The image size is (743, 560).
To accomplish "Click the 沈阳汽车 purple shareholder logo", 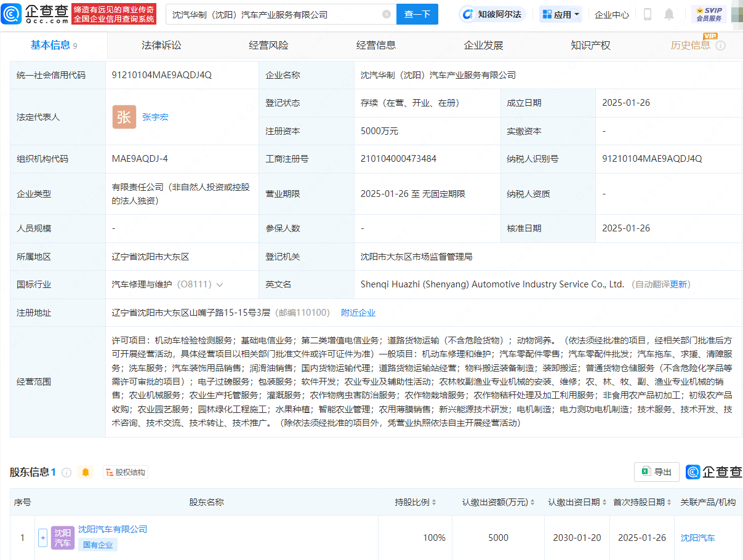I will (62, 538).
